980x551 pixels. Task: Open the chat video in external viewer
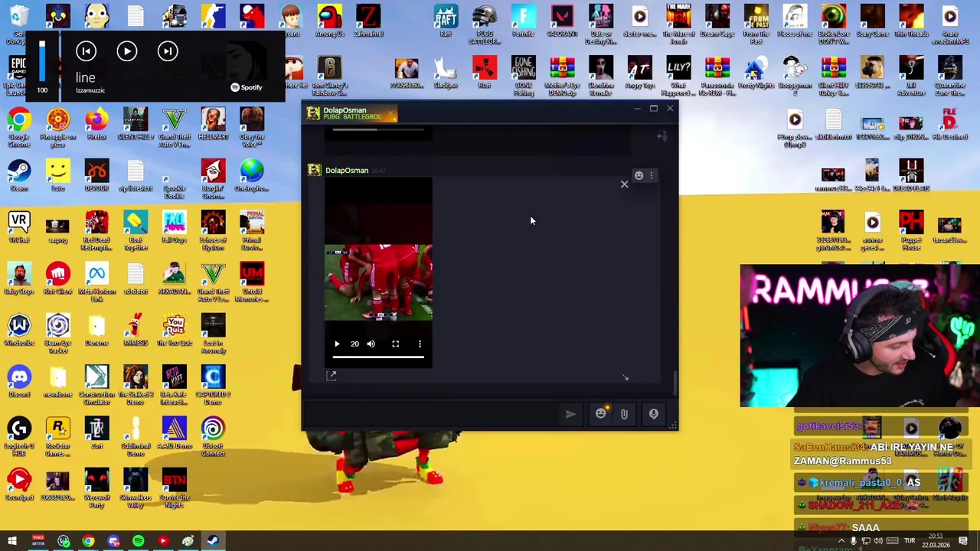point(332,376)
